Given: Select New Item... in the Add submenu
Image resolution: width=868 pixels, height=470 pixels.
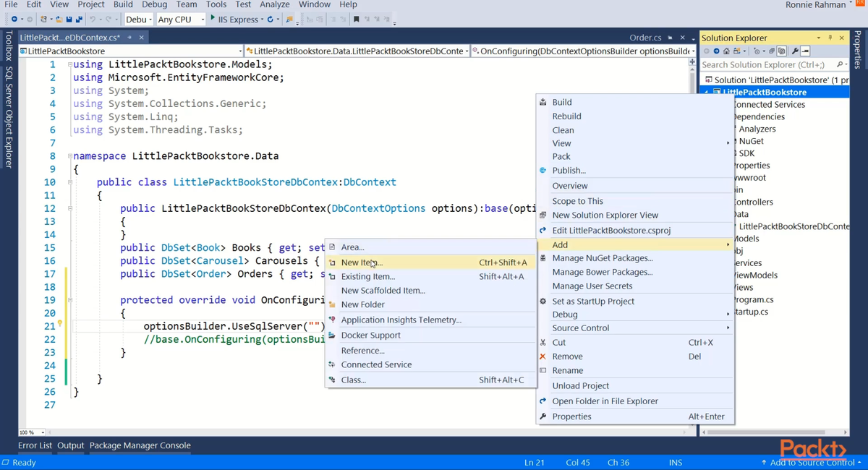Looking at the screenshot, I should [x=430, y=262].
